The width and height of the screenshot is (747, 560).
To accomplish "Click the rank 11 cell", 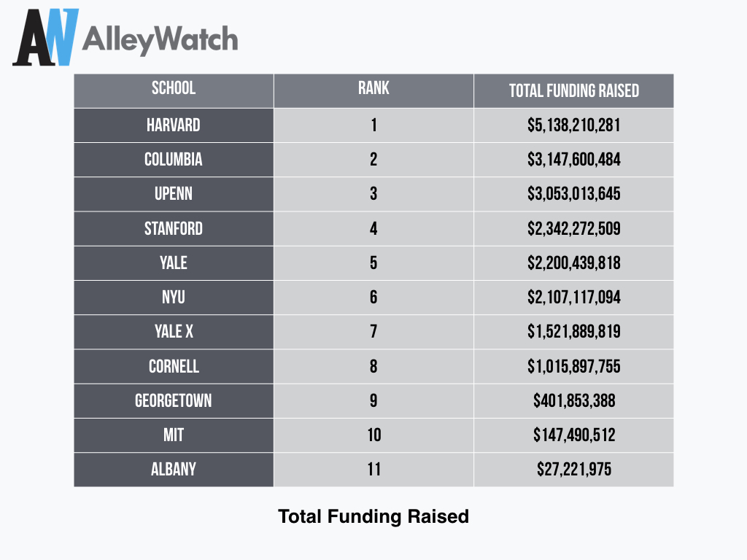I will [x=373, y=470].
